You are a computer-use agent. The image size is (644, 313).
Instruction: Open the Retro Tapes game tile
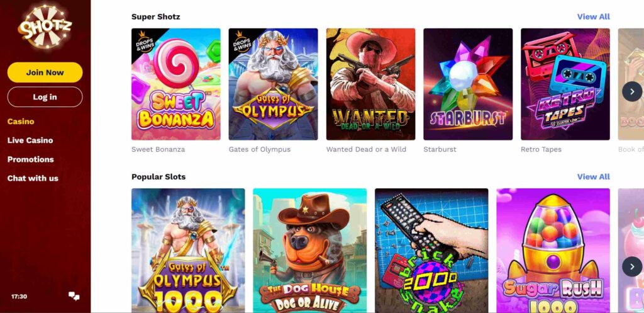[565, 84]
